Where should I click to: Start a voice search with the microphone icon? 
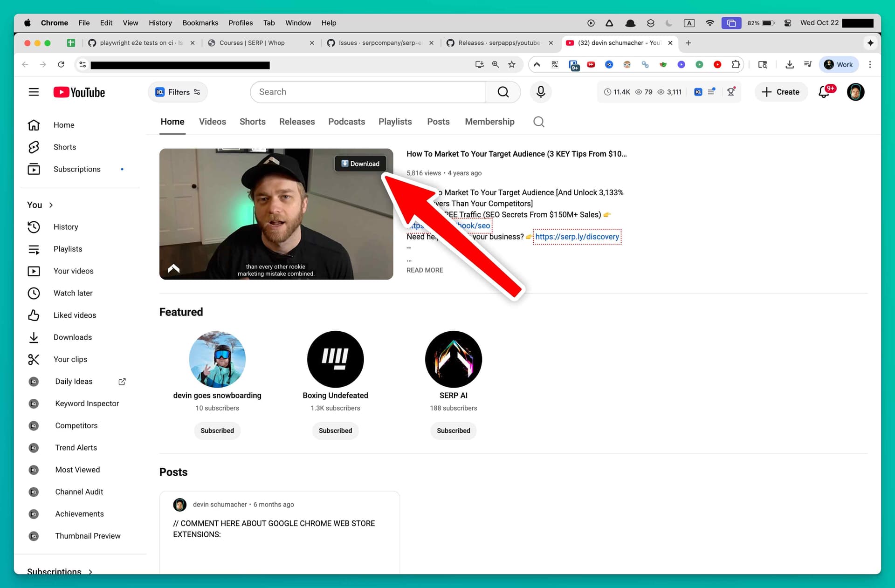[x=540, y=92]
